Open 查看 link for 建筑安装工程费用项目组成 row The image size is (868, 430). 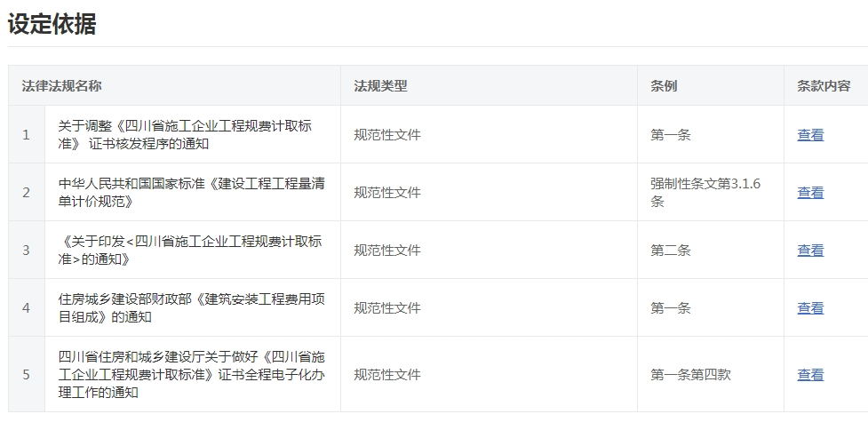click(809, 308)
